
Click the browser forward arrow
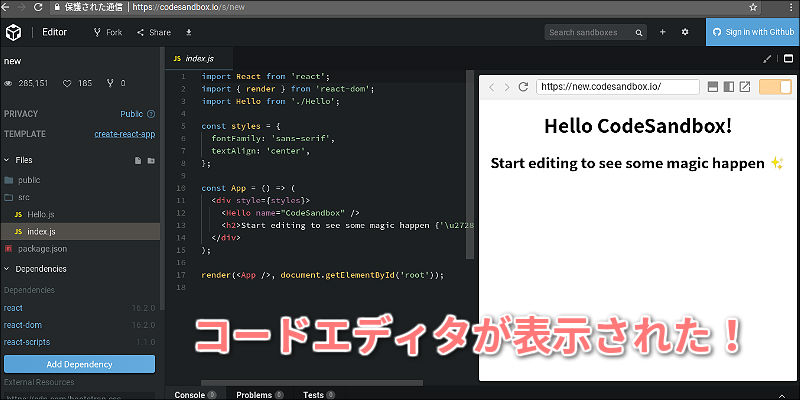21,7
